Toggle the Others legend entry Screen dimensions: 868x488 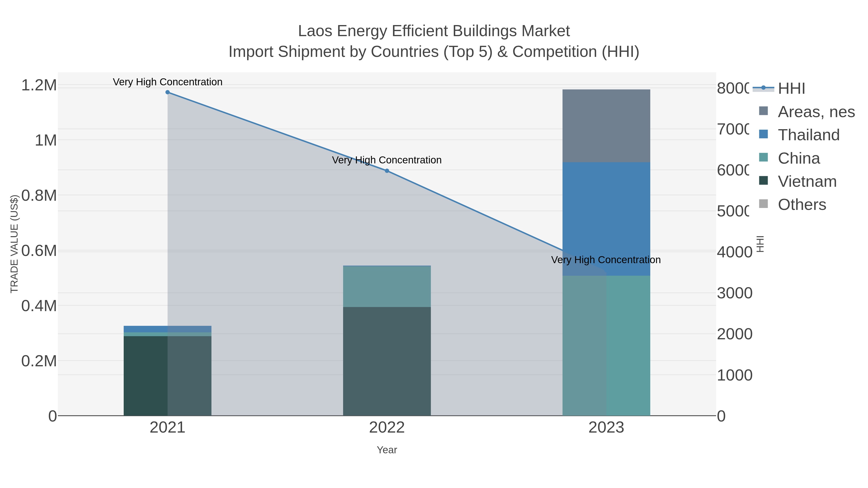tap(792, 204)
